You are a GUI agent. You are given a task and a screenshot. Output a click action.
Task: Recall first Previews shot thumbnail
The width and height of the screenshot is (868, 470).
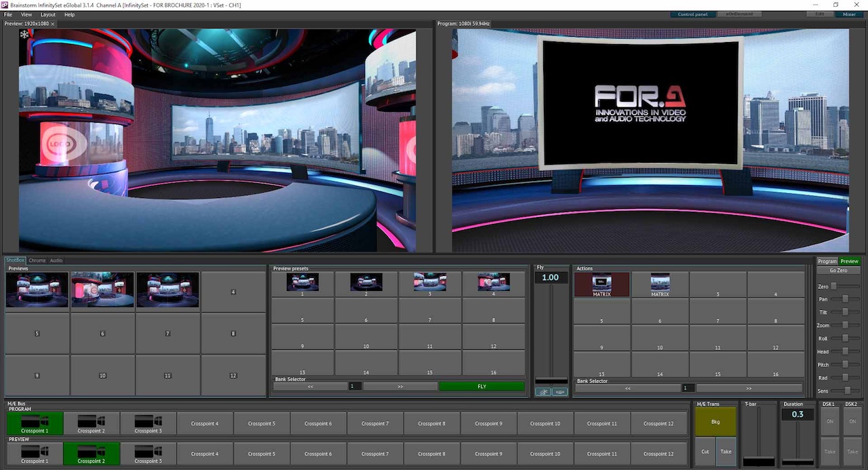(37, 290)
